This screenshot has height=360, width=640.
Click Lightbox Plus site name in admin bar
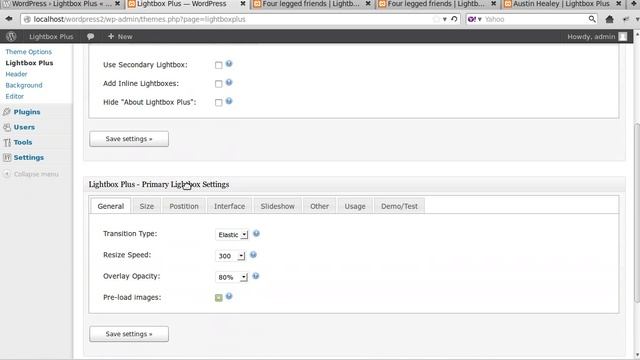51,36
